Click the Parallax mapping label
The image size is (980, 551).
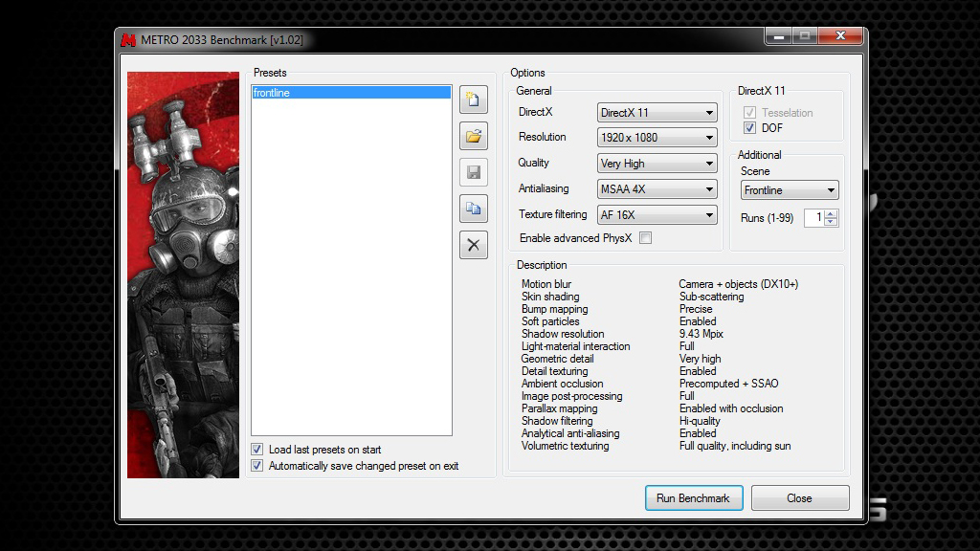pos(559,408)
